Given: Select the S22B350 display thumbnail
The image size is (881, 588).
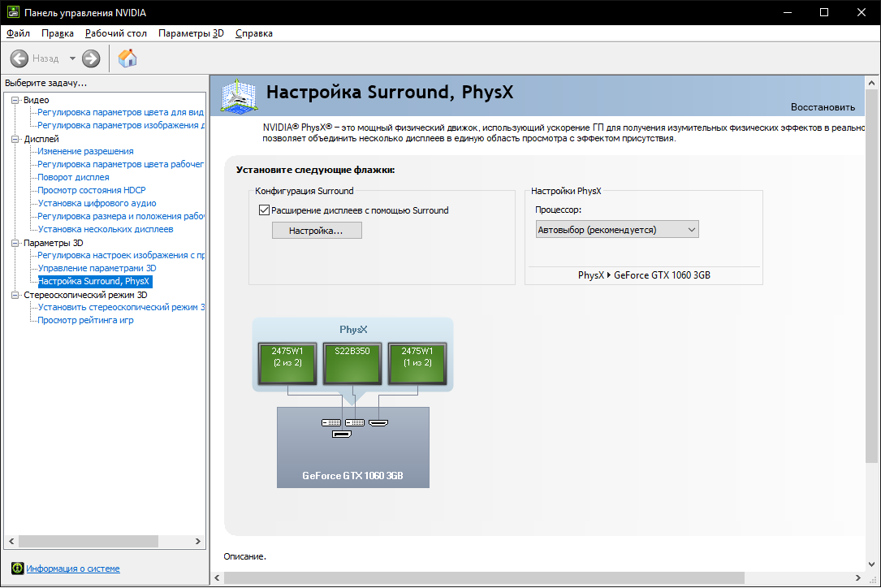Looking at the screenshot, I should [352, 363].
